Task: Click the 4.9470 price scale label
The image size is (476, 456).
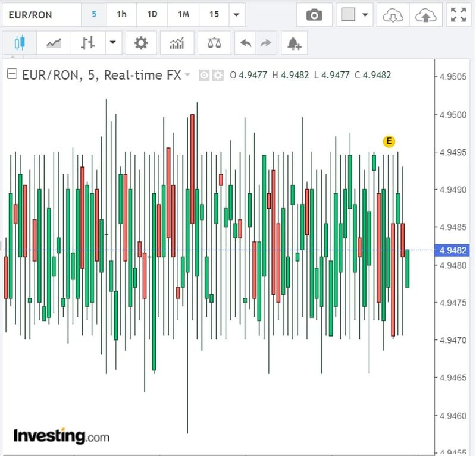Action: pos(453,340)
